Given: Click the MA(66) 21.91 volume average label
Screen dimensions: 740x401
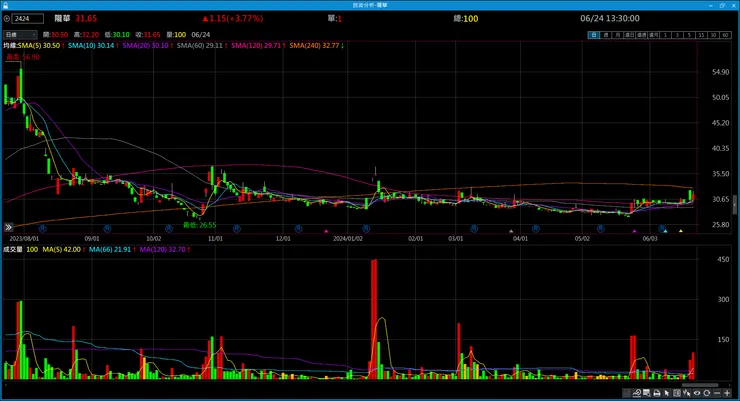Looking at the screenshot, I should coord(112,249).
